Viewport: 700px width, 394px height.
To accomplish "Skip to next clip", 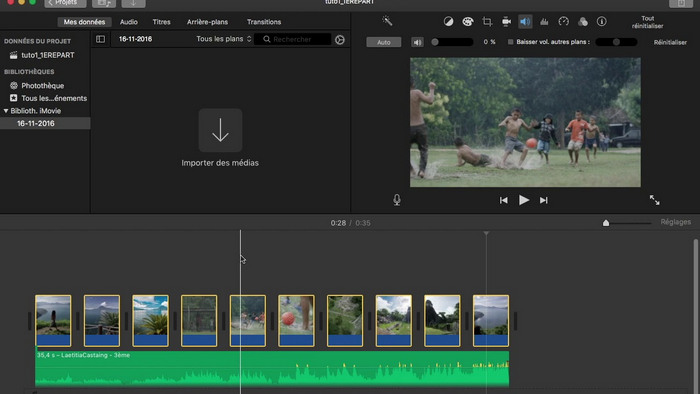I will pyautogui.click(x=543, y=200).
